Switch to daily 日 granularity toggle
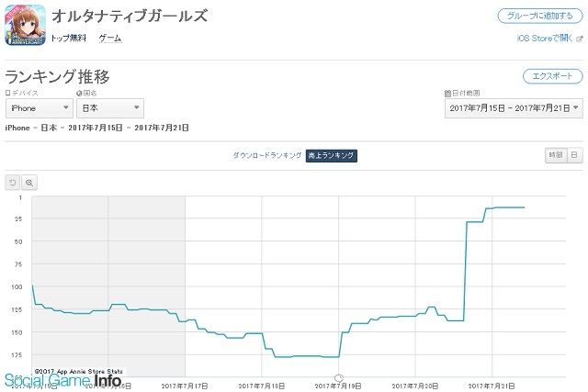Viewport: 588px width, 392px height. tap(574, 155)
